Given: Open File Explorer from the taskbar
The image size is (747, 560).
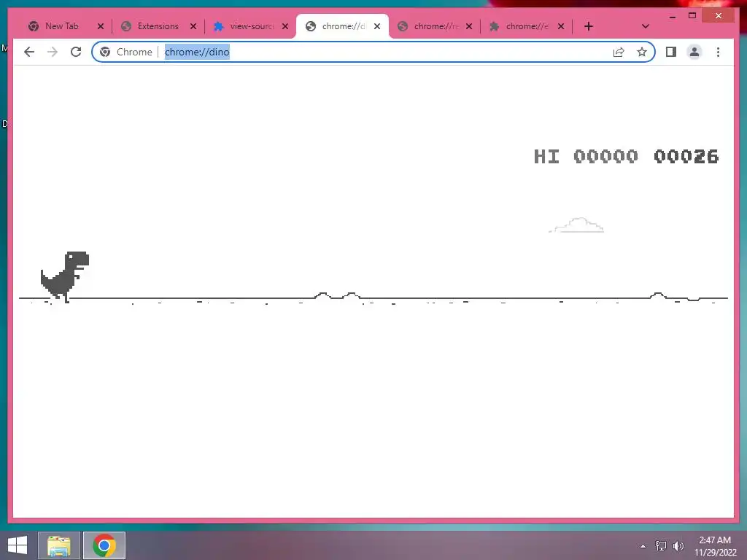Looking at the screenshot, I should pos(58,545).
